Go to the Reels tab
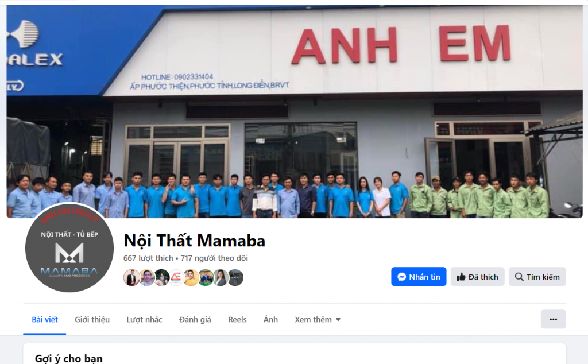 click(x=237, y=319)
